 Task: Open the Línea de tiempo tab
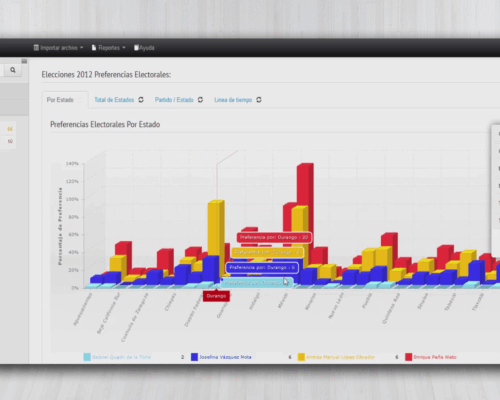pyautogui.click(x=233, y=100)
